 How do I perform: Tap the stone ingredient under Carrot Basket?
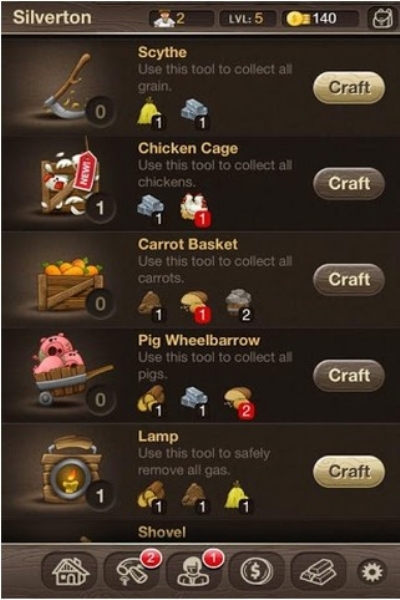[x=239, y=305]
